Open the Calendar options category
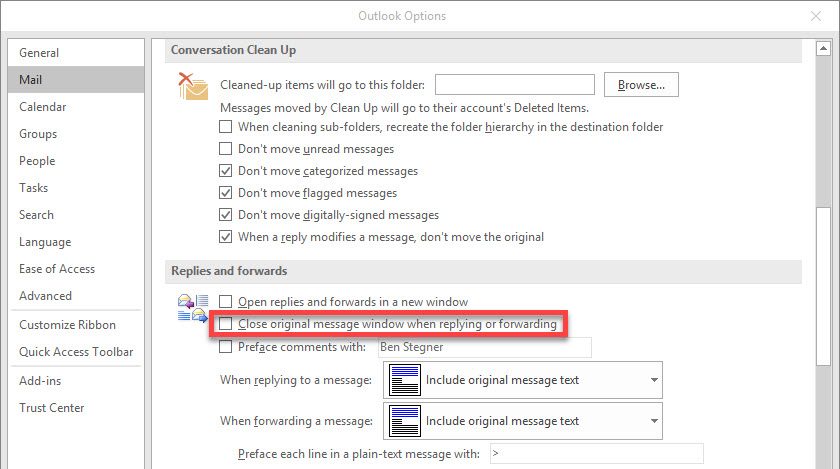Screen dimensions: 840x469 click(76, 107)
